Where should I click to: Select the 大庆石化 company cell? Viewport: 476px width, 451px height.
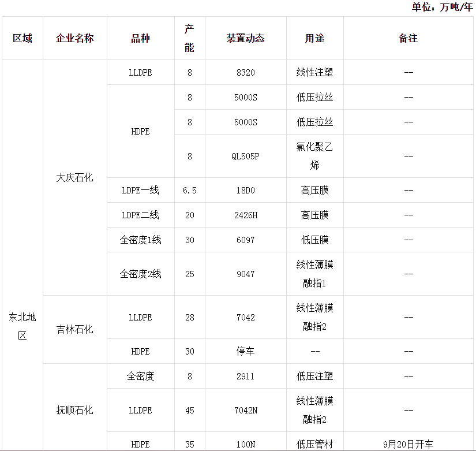[x=75, y=177]
